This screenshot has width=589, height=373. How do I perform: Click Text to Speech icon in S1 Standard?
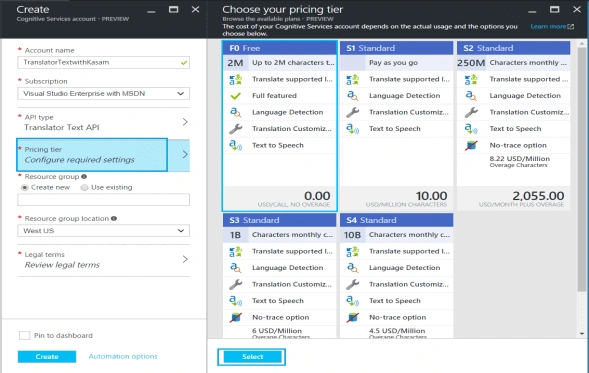click(352, 129)
